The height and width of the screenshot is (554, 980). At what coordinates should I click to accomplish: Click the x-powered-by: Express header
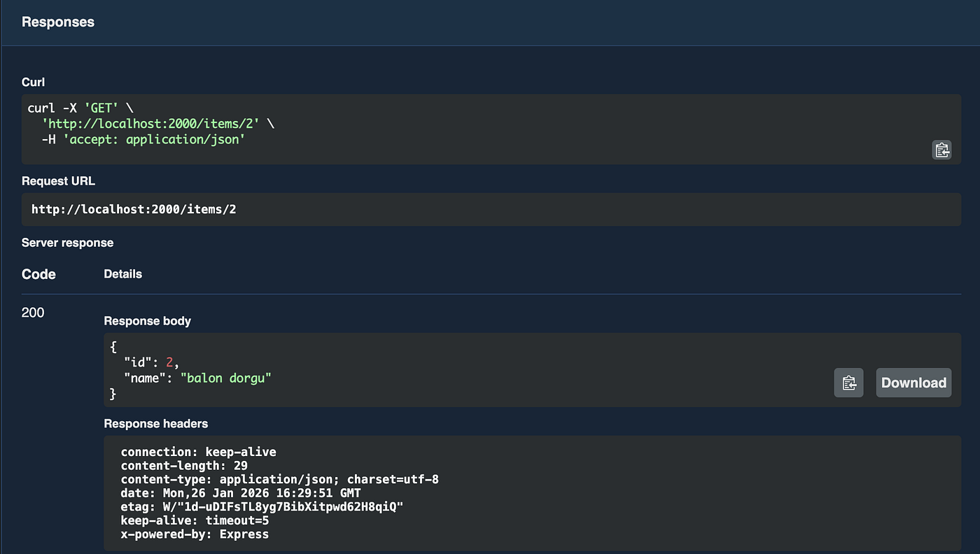pyautogui.click(x=195, y=534)
